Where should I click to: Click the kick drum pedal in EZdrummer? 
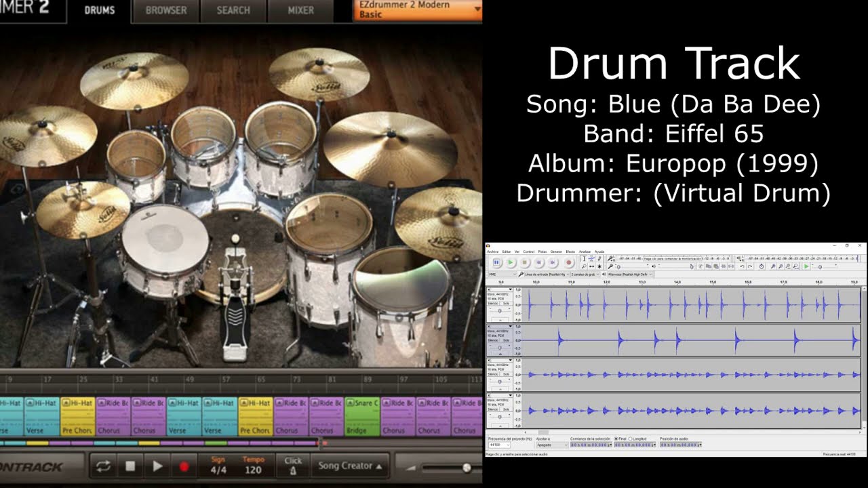236,305
